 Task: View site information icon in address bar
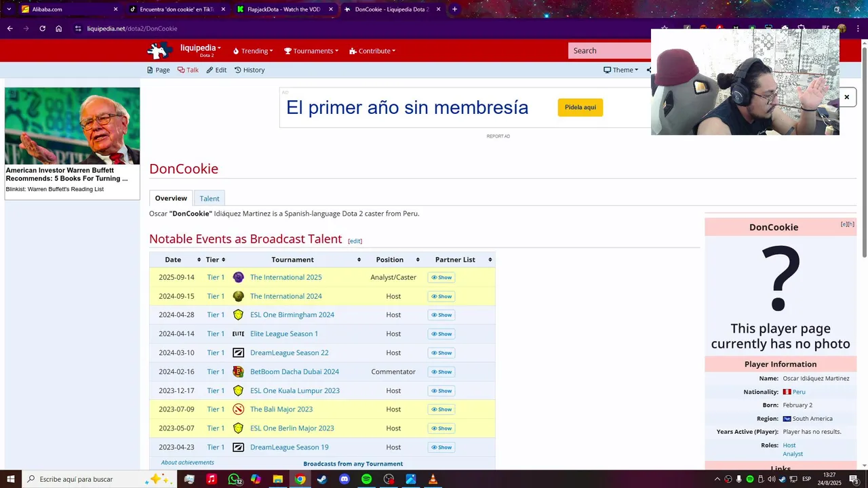78,28
